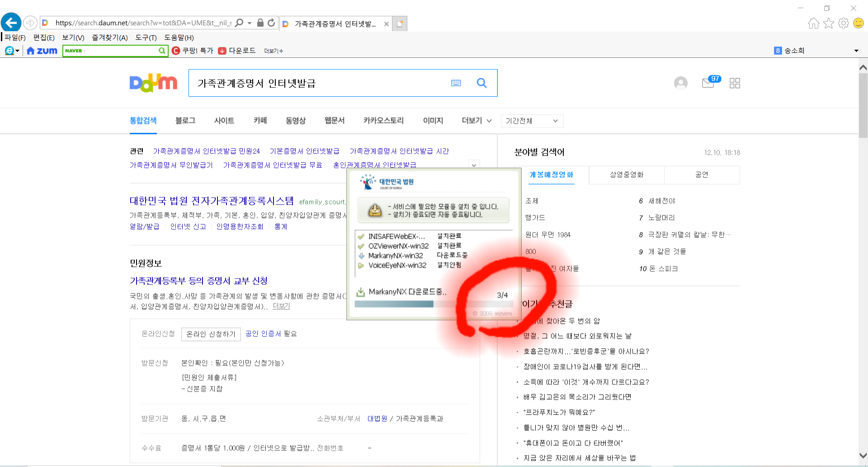Image resolution: width=868 pixels, height=467 pixels.
Task: Close the 가족관계증명서 인터넷발급 tab
Action: [387, 24]
